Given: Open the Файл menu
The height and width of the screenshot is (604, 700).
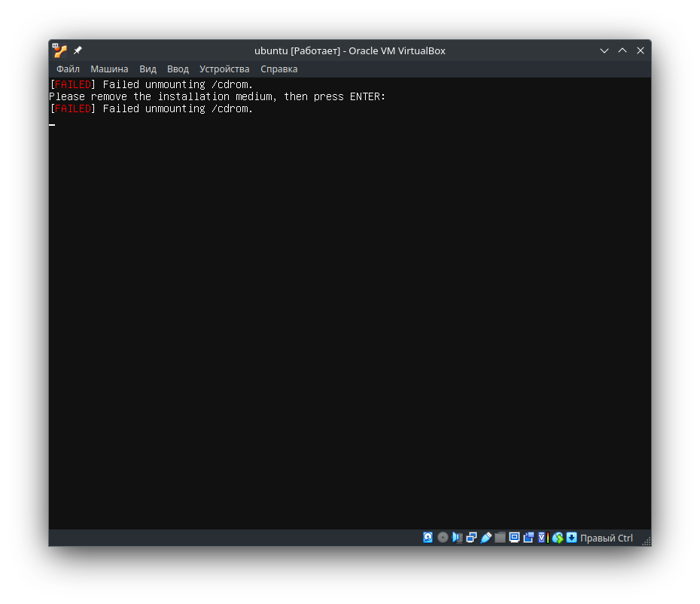Looking at the screenshot, I should pos(67,69).
